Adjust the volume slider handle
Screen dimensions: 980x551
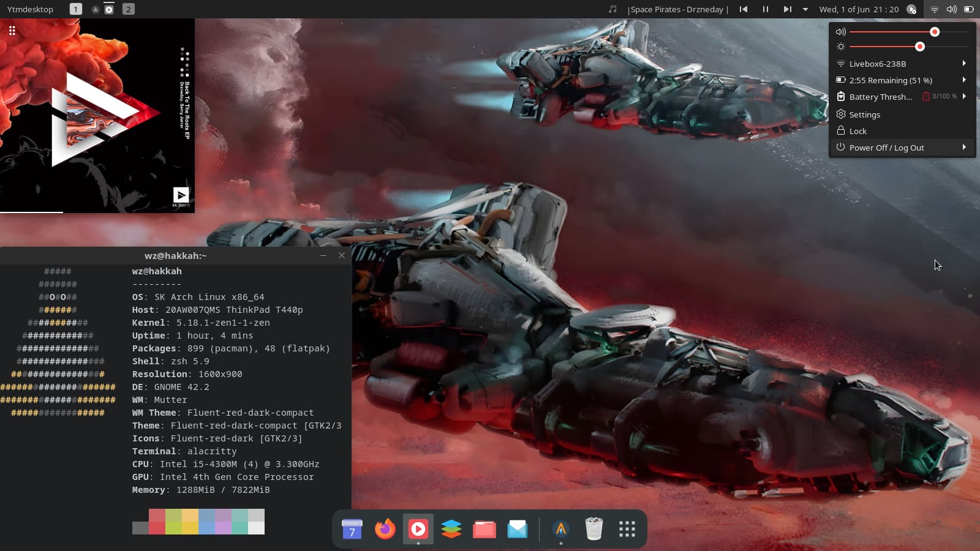pos(935,32)
